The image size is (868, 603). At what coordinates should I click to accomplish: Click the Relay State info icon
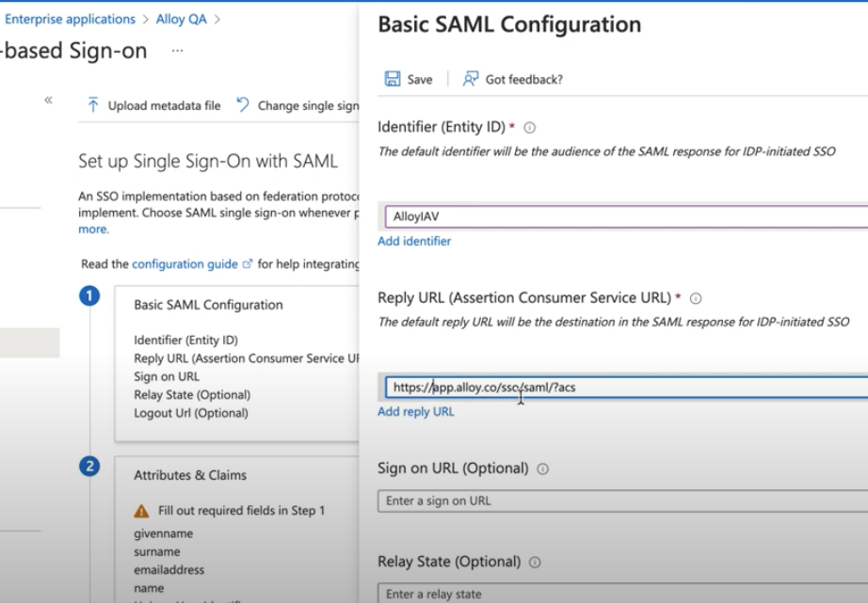pyautogui.click(x=535, y=563)
